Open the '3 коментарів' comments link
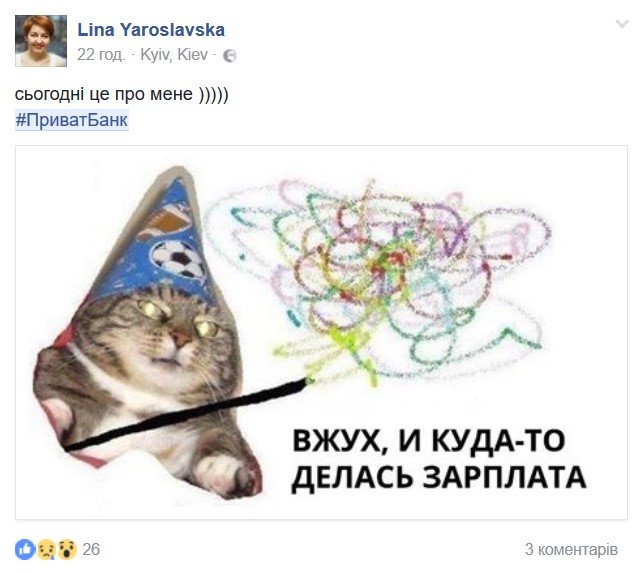This screenshot has height=573, width=635. coord(571,550)
